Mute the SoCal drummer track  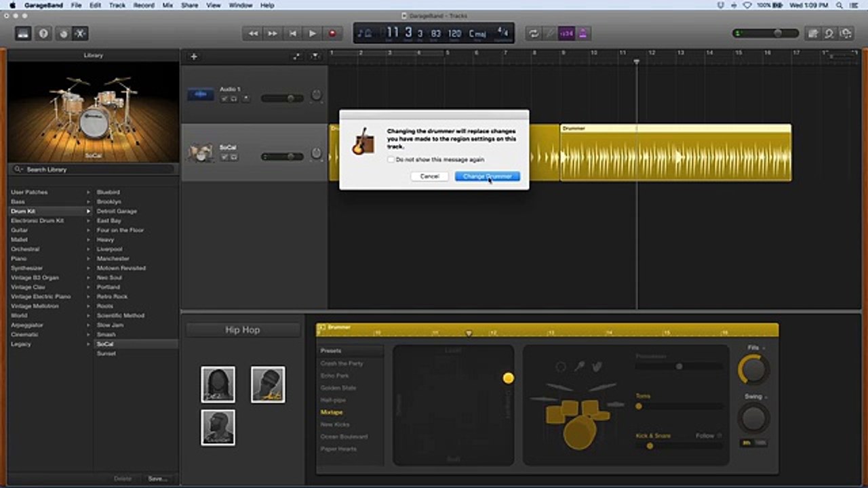[x=224, y=157]
